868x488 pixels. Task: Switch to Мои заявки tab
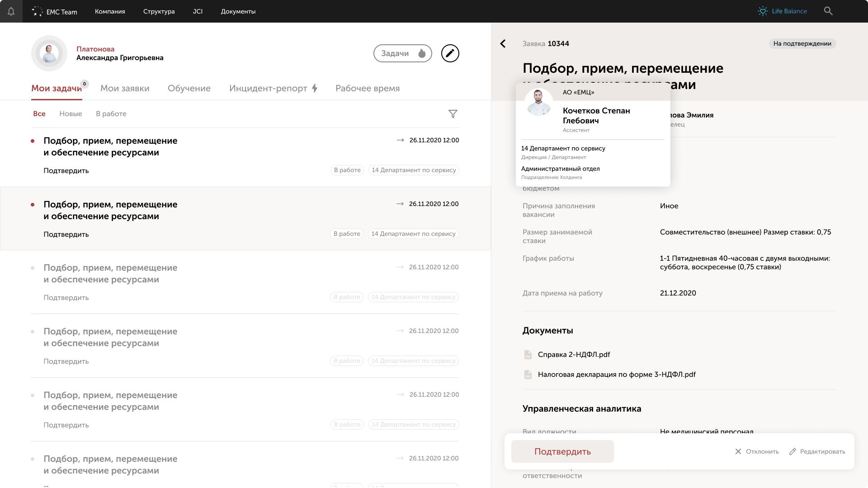pyautogui.click(x=125, y=89)
